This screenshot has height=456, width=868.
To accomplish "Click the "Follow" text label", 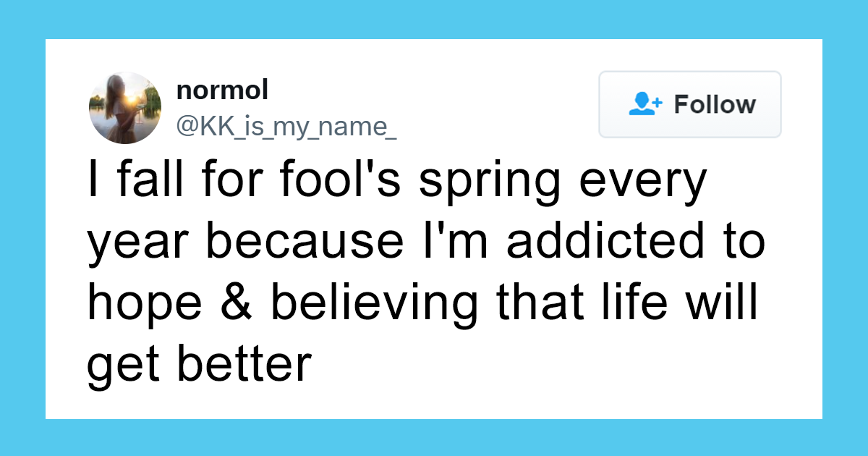I will click(715, 104).
